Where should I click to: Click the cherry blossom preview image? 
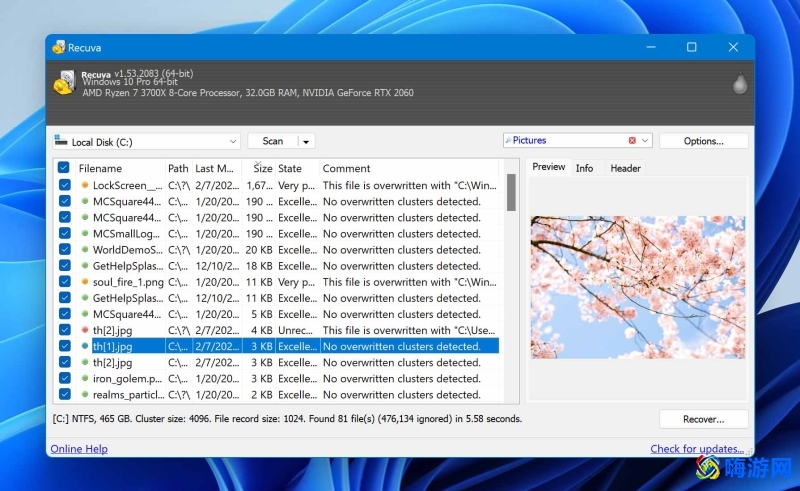[x=638, y=287]
